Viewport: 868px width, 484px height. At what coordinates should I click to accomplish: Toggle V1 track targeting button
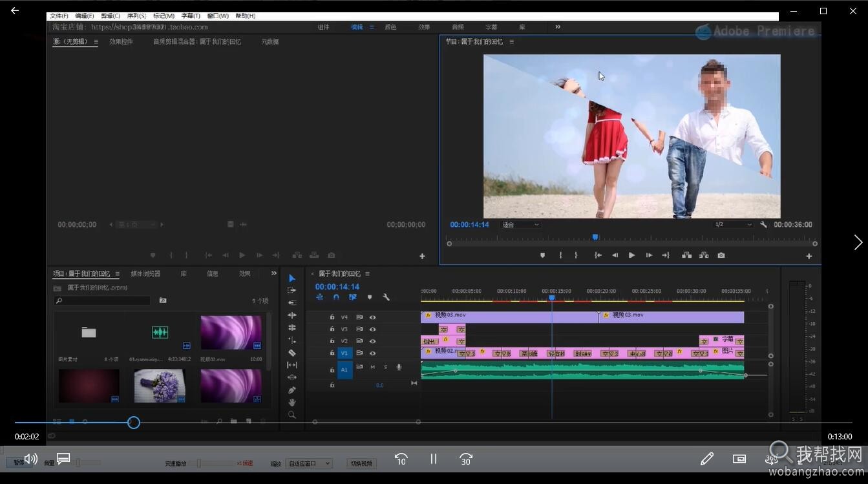344,353
